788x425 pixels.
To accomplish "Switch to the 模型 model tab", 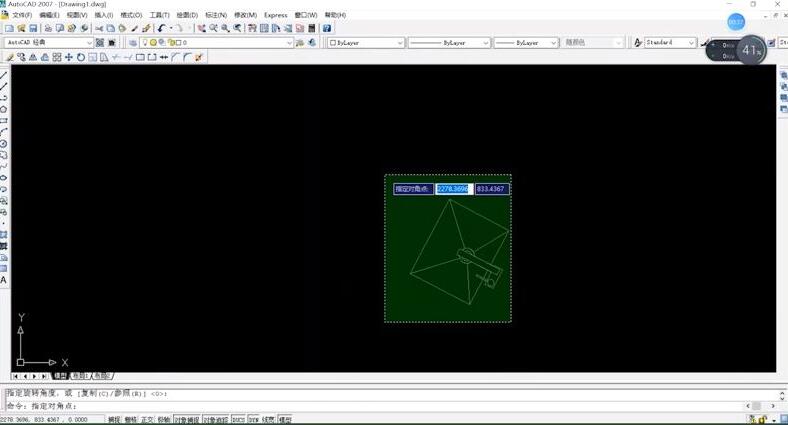I will 60,376.
